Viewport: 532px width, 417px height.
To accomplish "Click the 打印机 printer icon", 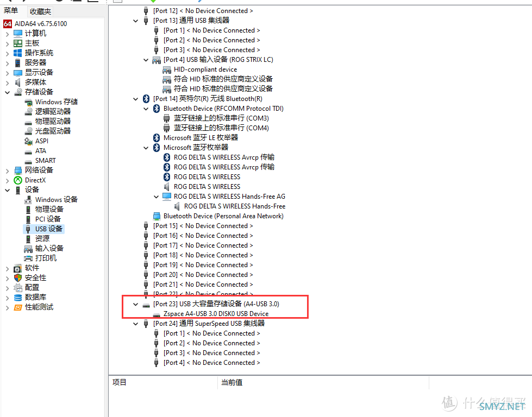I will 28,258.
